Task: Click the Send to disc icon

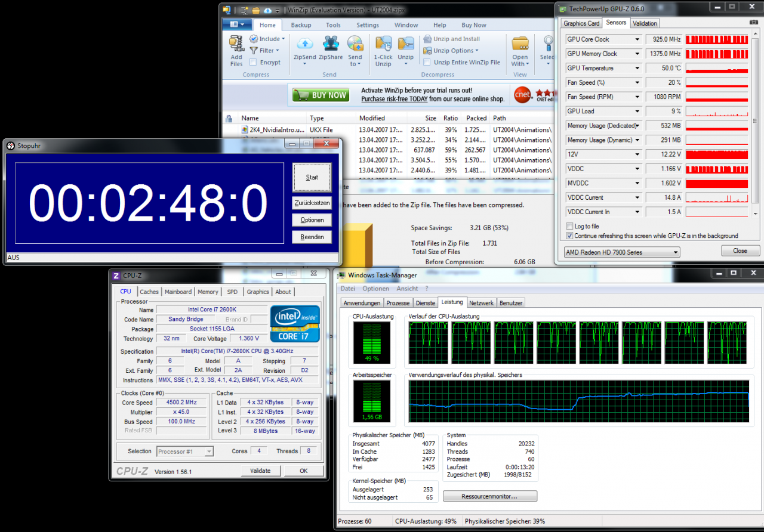Action: (x=355, y=44)
